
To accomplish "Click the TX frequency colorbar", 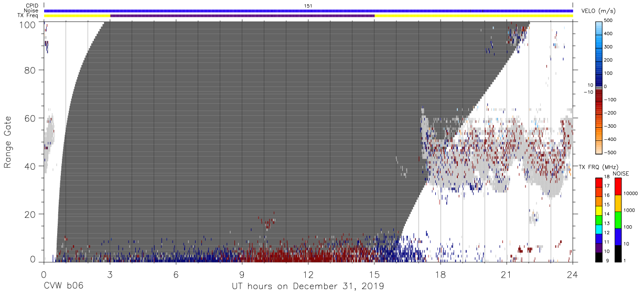I will click(599, 219).
